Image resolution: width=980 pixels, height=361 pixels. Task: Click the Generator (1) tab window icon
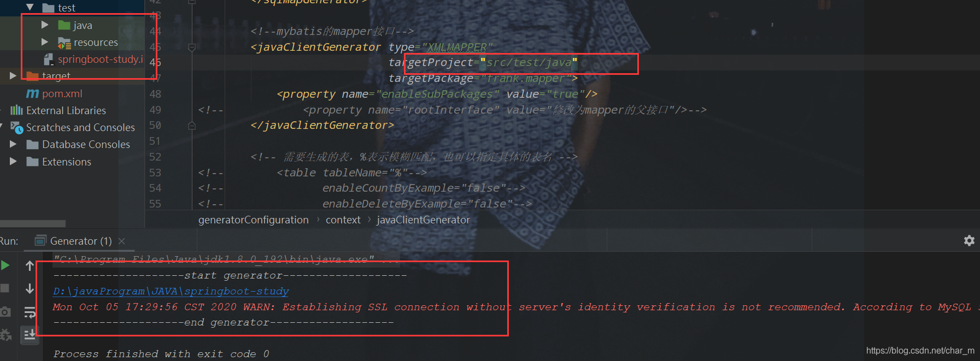pos(40,240)
